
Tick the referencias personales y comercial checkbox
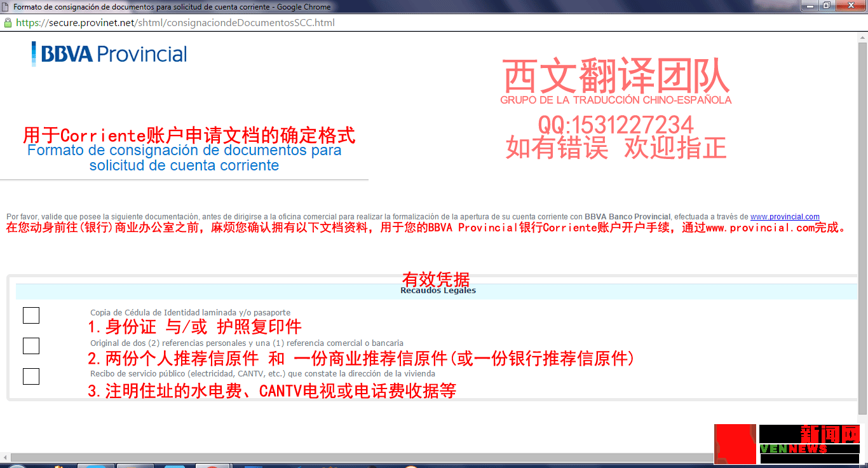pyautogui.click(x=31, y=346)
